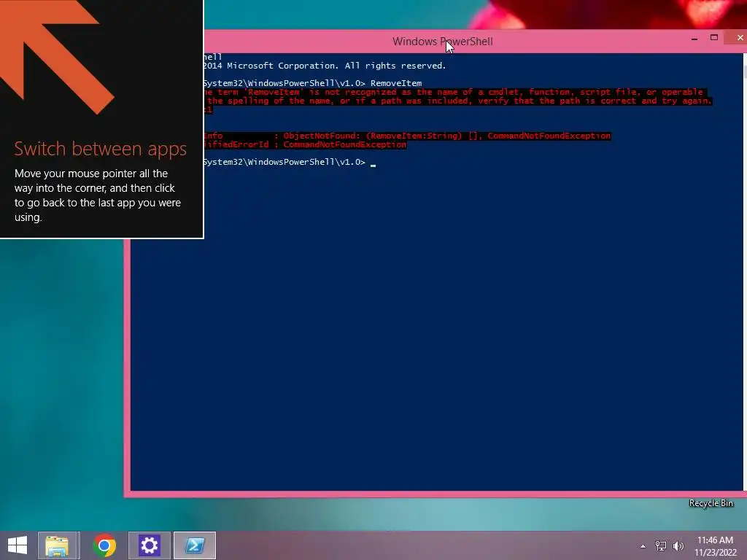Click the 'Move your mouse pointer' tip text
The height and width of the screenshot is (560, 747).
(x=98, y=195)
